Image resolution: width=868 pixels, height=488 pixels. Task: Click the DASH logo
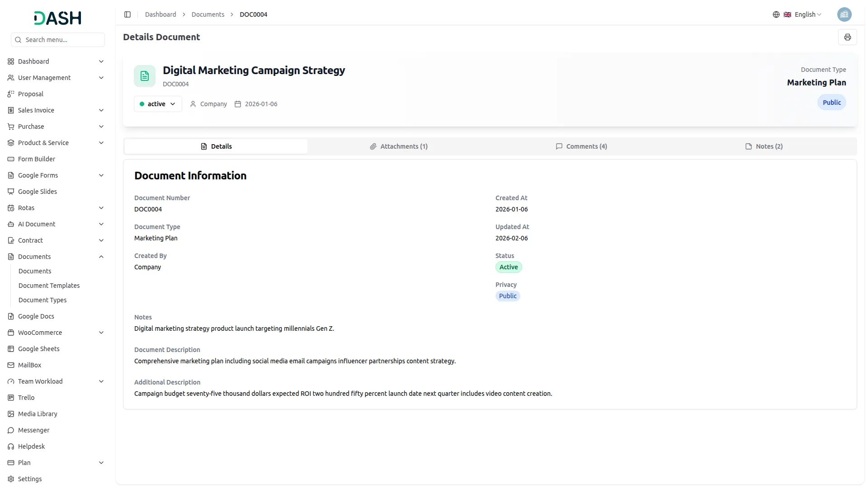(x=58, y=18)
